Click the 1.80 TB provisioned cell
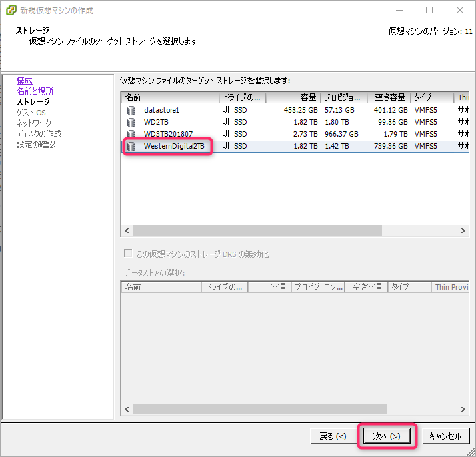Viewport: 476px width, 457px height. [337, 123]
